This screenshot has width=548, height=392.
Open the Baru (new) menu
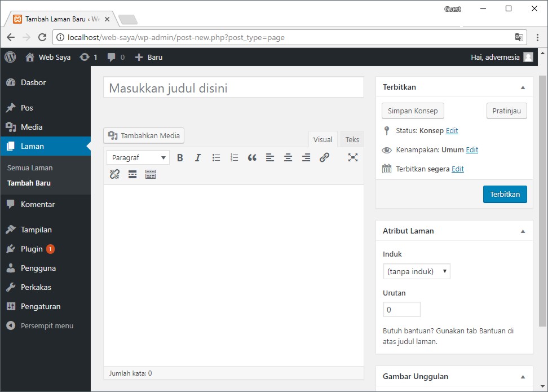click(x=149, y=57)
